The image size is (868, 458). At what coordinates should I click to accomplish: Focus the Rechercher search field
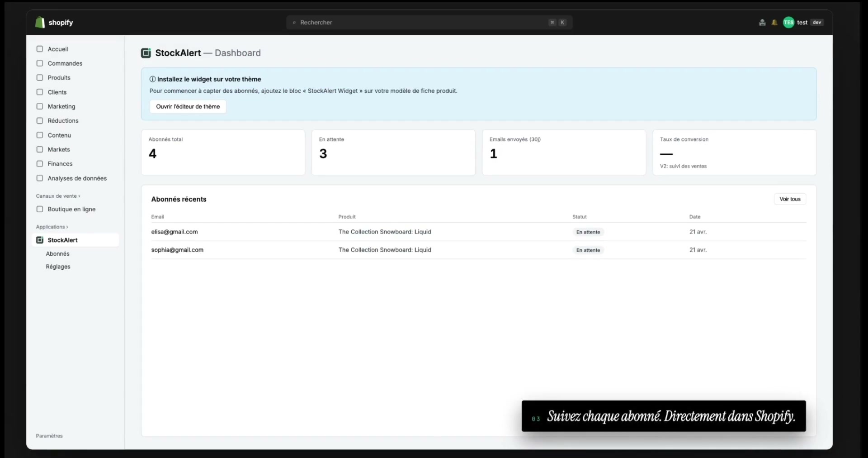[x=429, y=22]
